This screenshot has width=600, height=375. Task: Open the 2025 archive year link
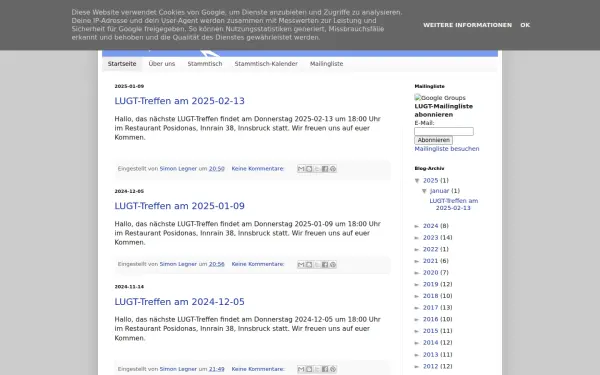pyautogui.click(x=430, y=181)
